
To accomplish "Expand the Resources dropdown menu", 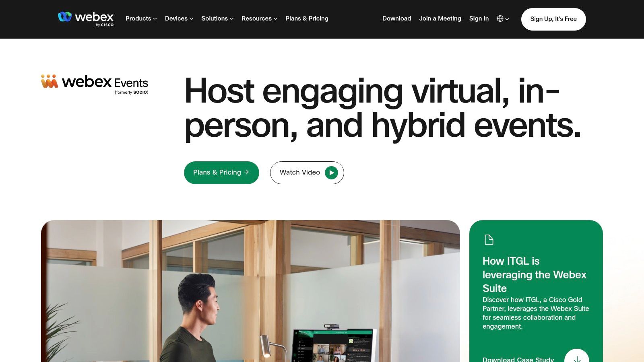I will (x=259, y=19).
